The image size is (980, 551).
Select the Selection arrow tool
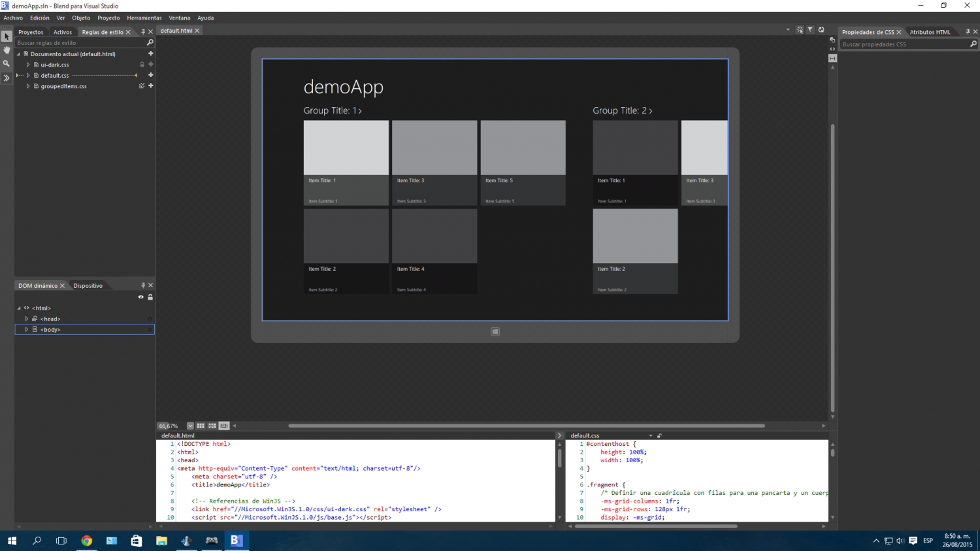[x=7, y=37]
